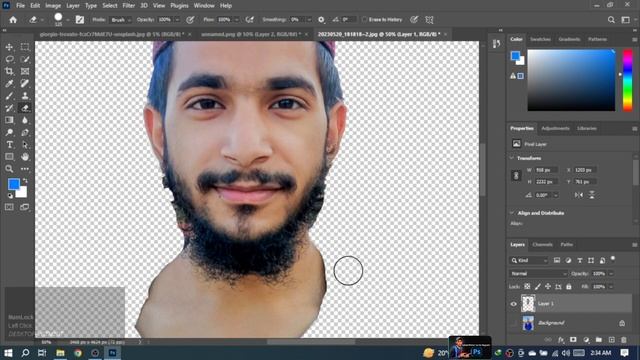Select the Horizontal Type tool
The width and height of the screenshot is (640, 360).
click(x=9, y=144)
